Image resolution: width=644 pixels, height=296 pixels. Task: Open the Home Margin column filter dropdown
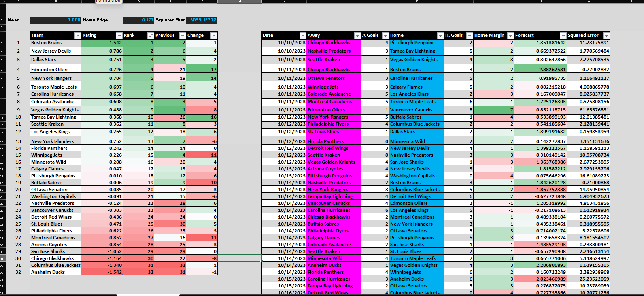[x=510, y=36]
